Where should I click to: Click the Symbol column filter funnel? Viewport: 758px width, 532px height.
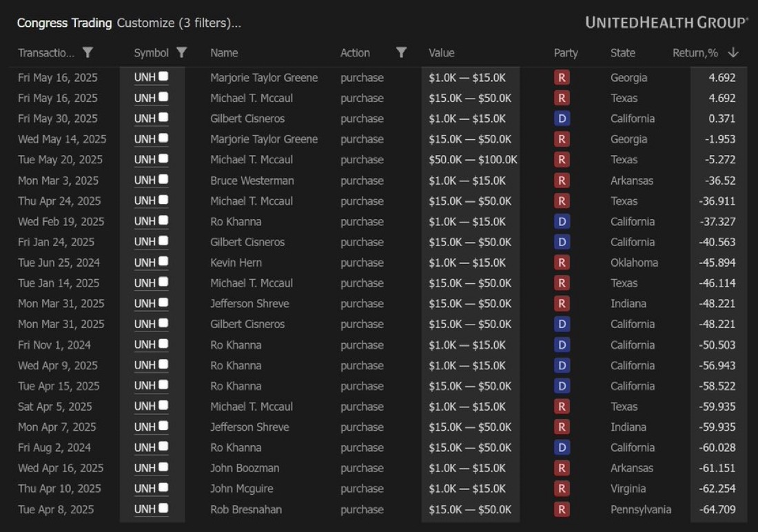182,53
